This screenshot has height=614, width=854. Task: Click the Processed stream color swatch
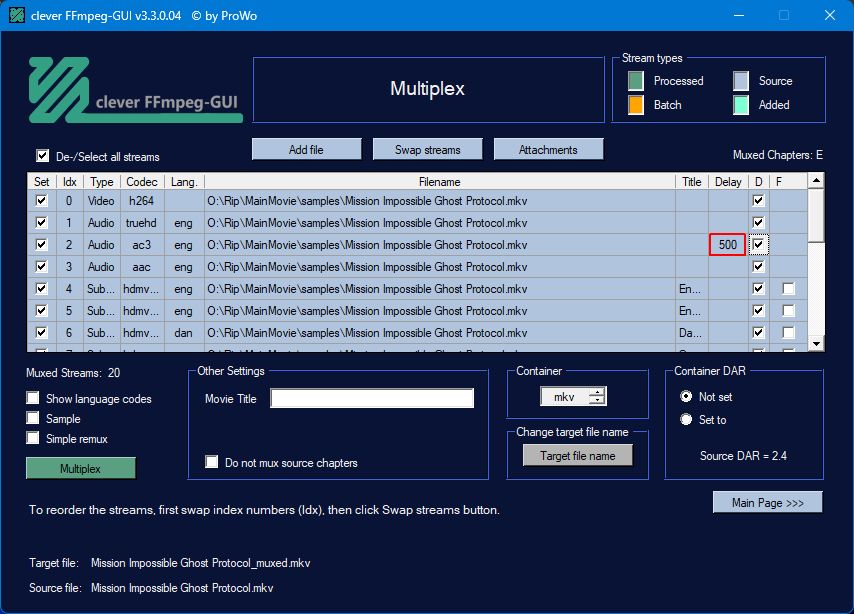coord(636,81)
